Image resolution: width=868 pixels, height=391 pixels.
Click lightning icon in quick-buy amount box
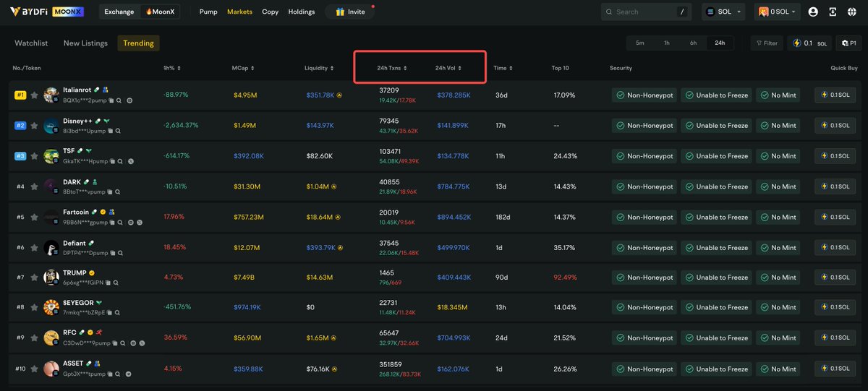(797, 43)
